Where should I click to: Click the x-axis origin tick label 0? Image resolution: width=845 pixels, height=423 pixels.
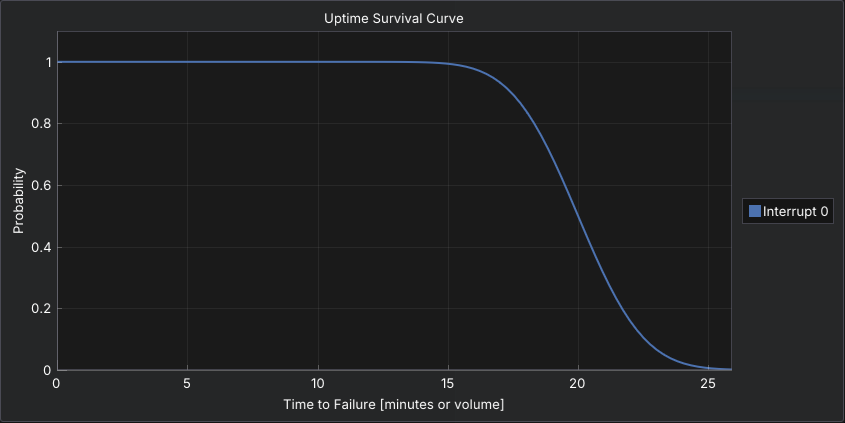click(x=57, y=385)
